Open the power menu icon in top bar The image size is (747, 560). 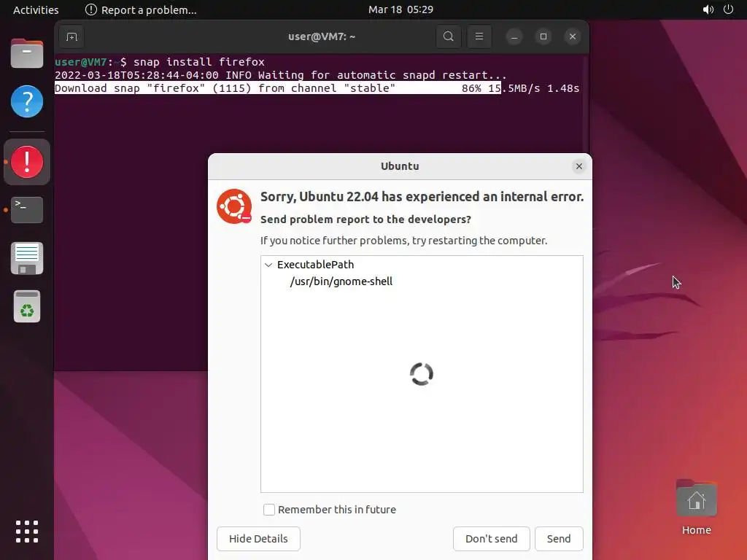[729, 9]
